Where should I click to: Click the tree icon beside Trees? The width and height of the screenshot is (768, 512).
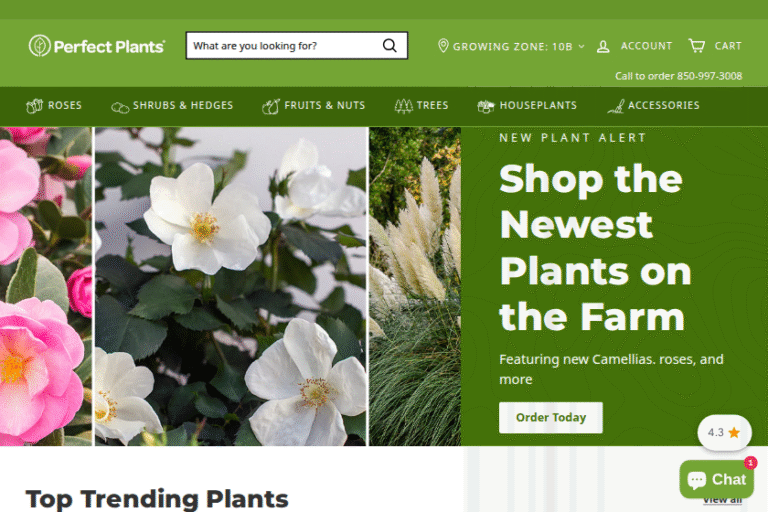(x=404, y=106)
